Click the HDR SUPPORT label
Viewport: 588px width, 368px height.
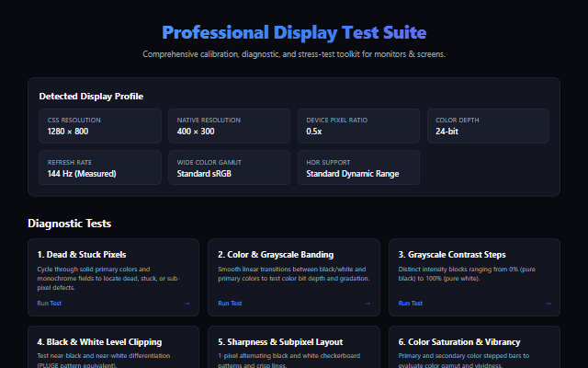[x=328, y=163]
